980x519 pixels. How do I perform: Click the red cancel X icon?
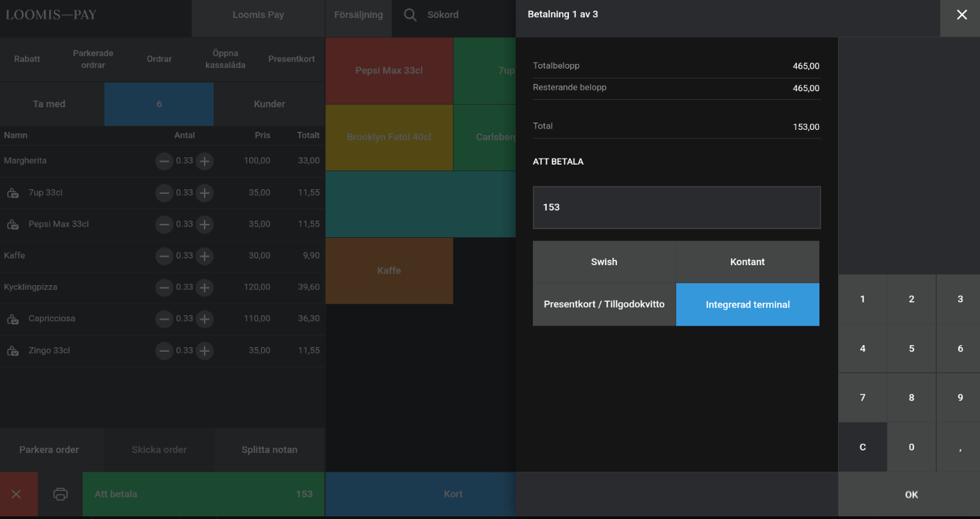point(17,494)
